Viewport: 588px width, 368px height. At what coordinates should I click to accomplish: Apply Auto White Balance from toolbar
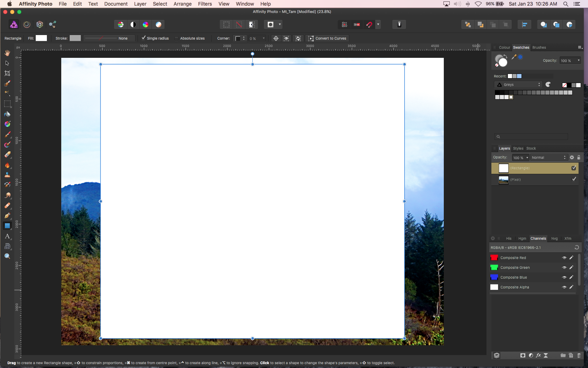[x=159, y=25]
